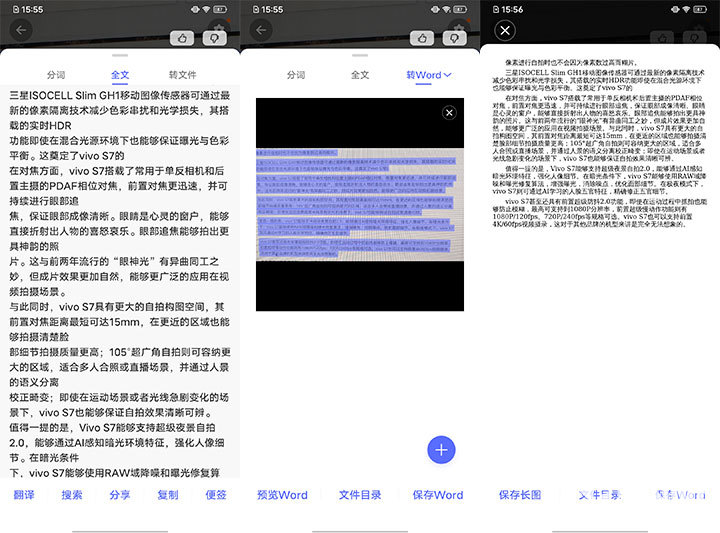This screenshot has width=720, height=533.
Task: Tap 分享 to share text
Action: (x=120, y=495)
